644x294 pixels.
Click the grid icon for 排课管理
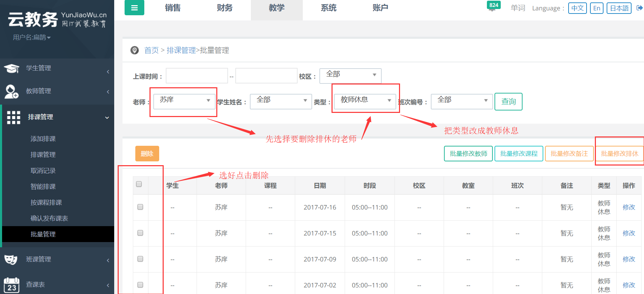[x=14, y=117]
